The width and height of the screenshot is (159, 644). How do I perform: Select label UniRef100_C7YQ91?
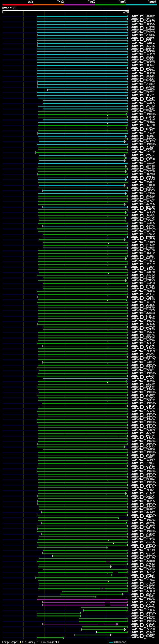tap(142, 128)
